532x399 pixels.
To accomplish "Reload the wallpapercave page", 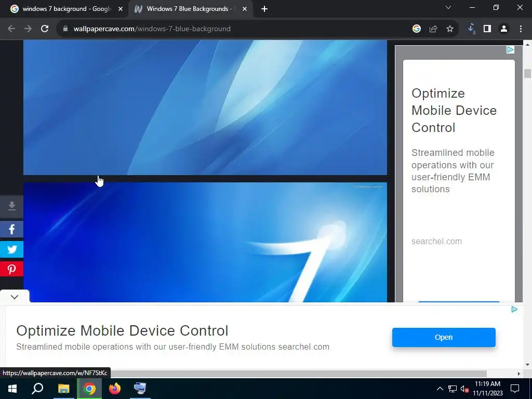I will (x=45, y=29).
